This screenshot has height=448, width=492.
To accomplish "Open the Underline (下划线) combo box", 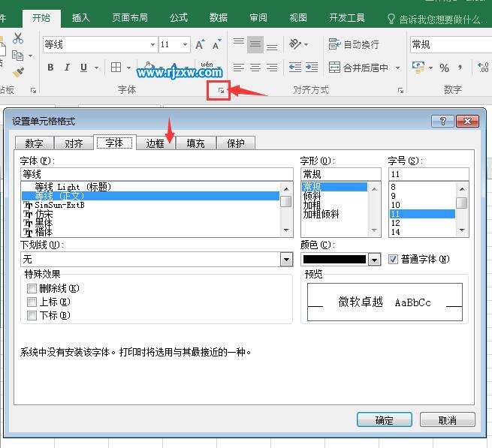I will (156, 259).
